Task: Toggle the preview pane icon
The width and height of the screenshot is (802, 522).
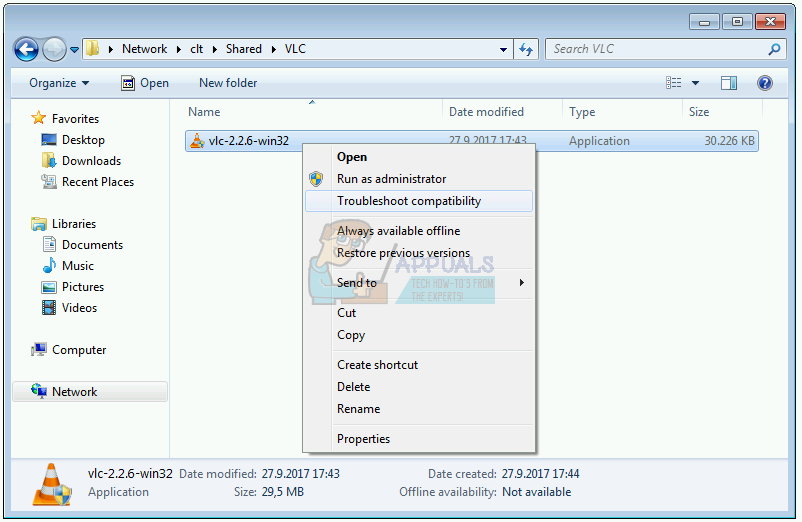Action: pos(729,83)
